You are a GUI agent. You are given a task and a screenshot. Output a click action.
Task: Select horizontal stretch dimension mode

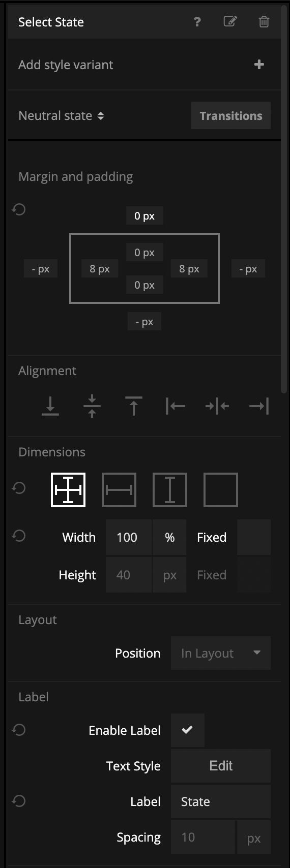119,490
